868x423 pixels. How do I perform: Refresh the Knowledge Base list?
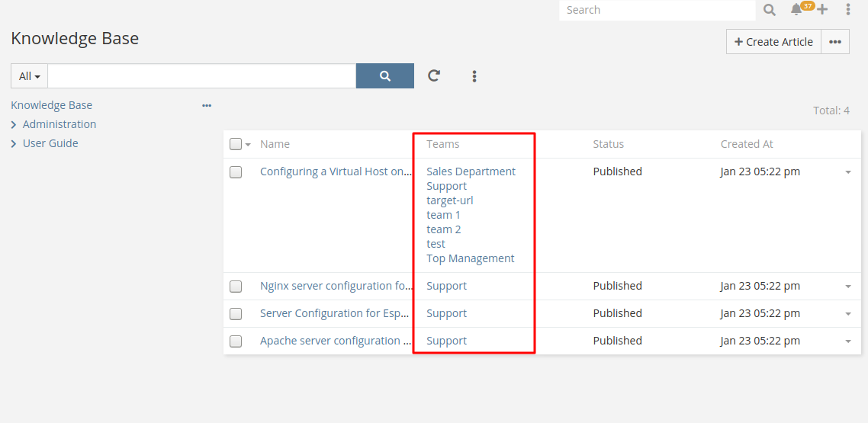coord(434,76)
